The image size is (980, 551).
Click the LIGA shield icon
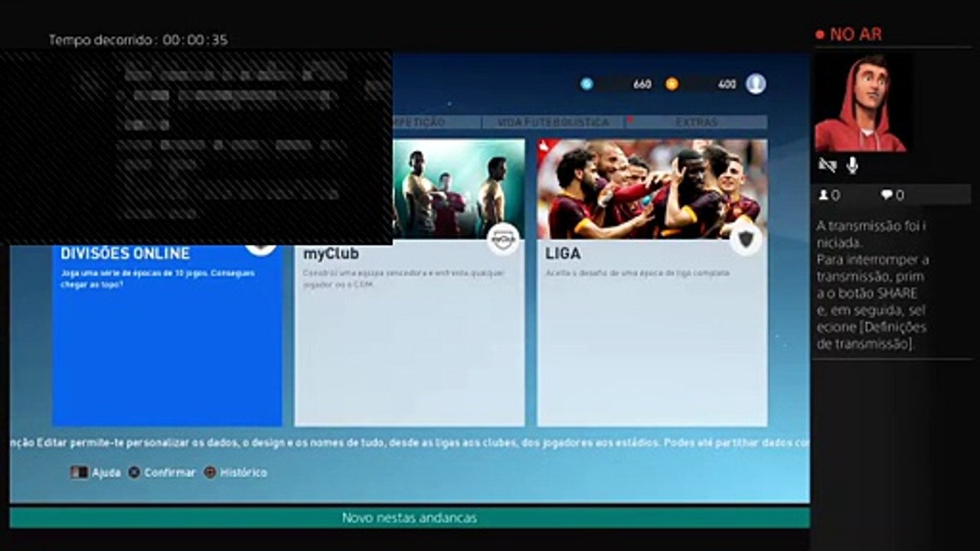click(746, 240)
